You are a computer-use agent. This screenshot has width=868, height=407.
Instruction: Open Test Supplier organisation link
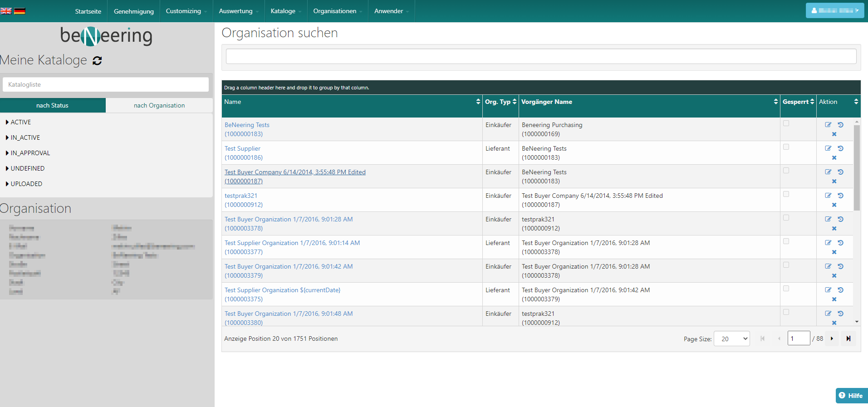click(x=242, y=148)
